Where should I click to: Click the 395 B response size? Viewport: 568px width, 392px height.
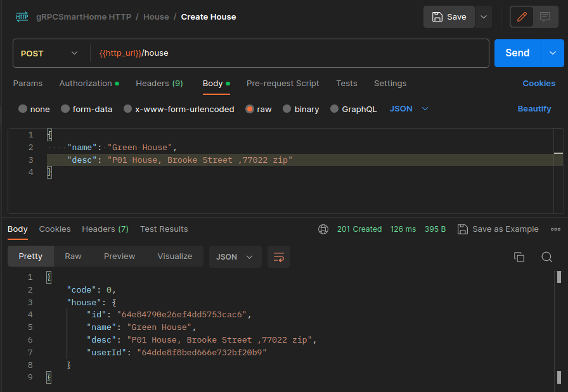tap(435, 229)
